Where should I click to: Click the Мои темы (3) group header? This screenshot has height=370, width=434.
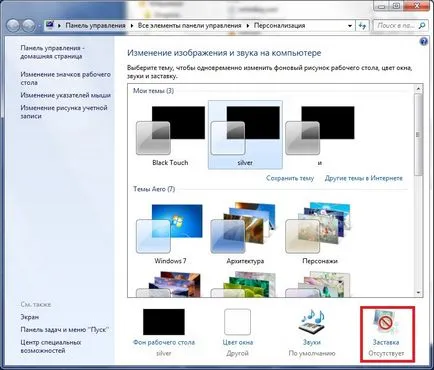pos(153,91)
